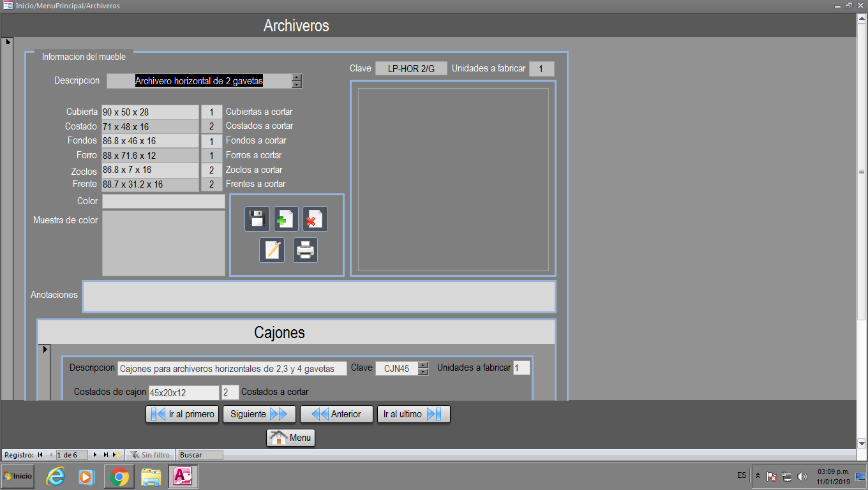Delete record using the red X icon
Viewport: 868px width, 490px height.
[x=315, y=219]
